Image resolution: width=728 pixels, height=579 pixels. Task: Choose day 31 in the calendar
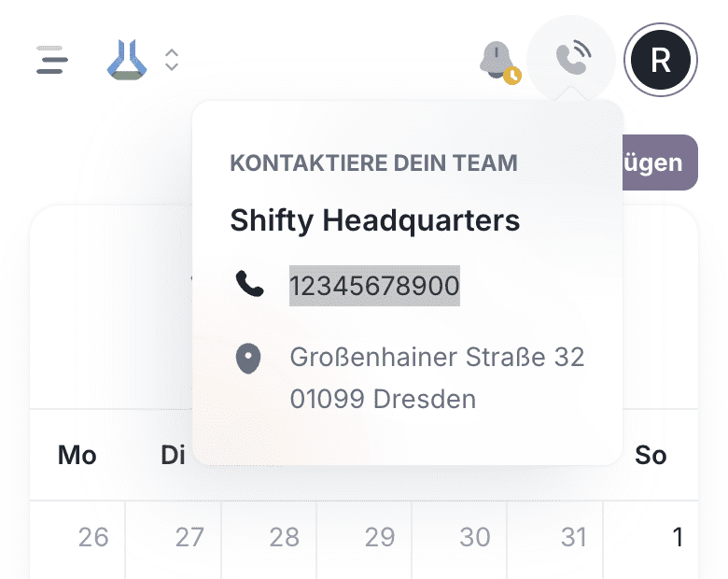click(x=573, y=537)
